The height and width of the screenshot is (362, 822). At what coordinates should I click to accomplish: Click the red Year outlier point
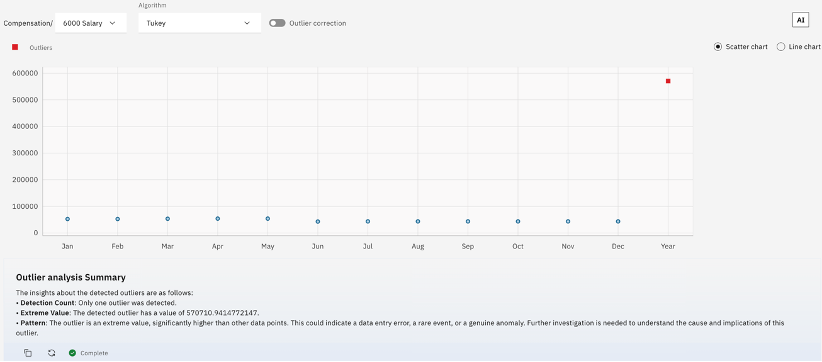668,81
